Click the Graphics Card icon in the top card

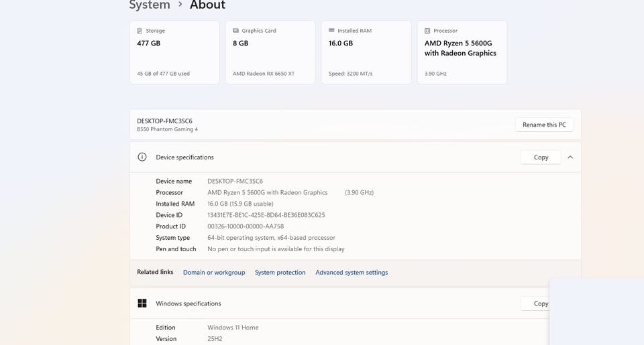point(235,31)
